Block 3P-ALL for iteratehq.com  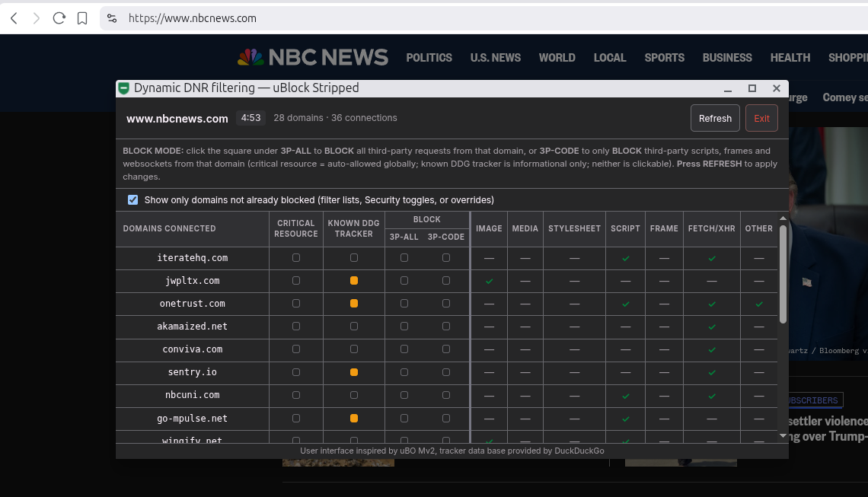coord(404,258)
